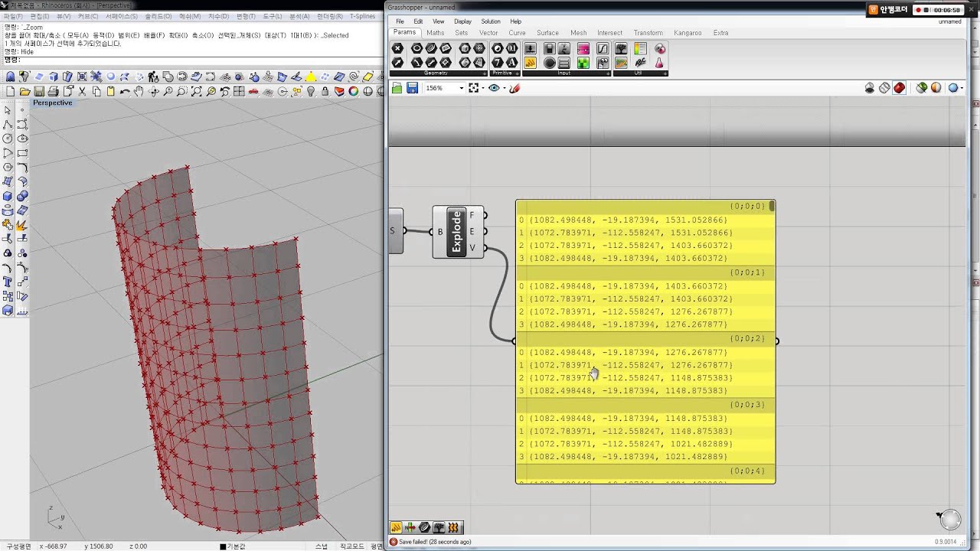Select the pink number slider icon in Input
980x551 pixels.
point(583,48)
